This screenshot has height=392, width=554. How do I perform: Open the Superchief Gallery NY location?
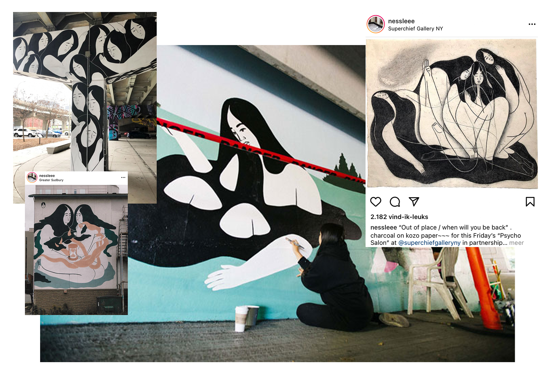point(415,29)
